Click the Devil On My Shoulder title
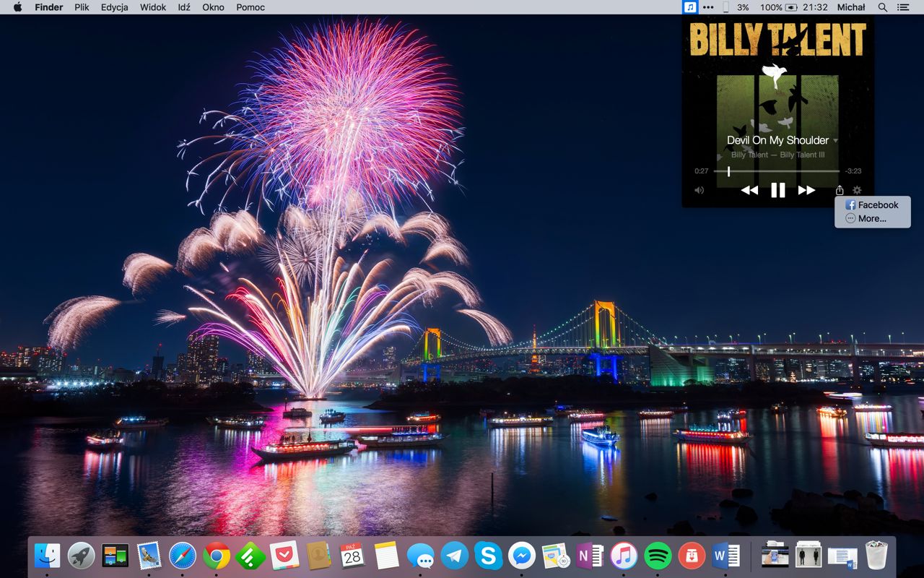Viewport: 924px width, 578px height. [x=777, y=140]
